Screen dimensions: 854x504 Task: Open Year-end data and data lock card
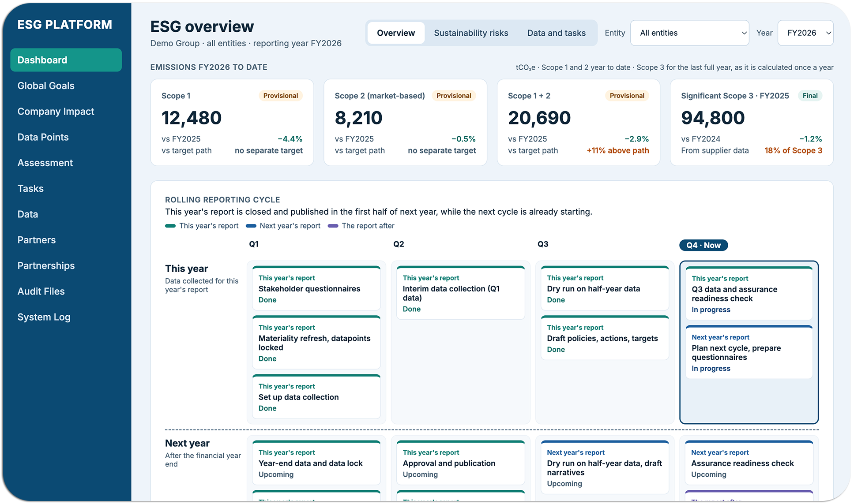[x=316, y=463]
